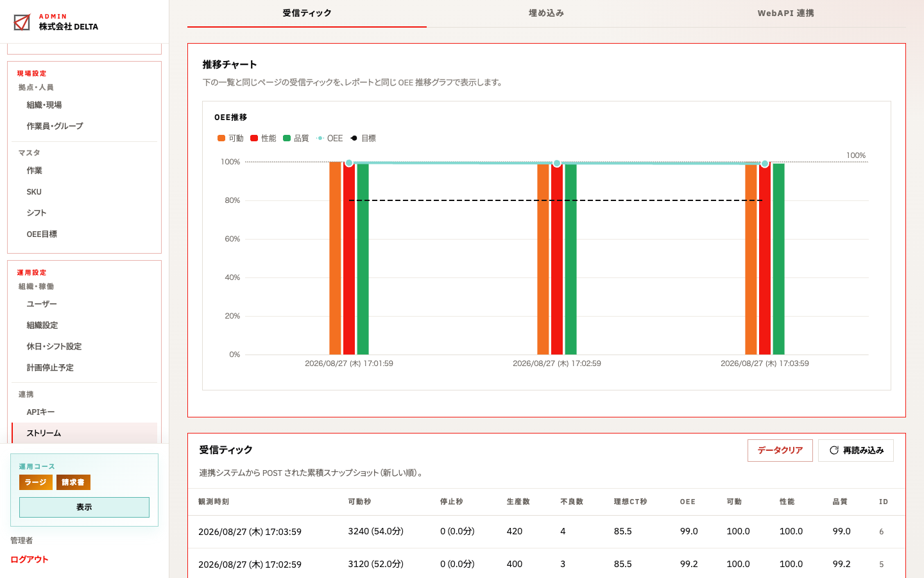This screenshot has height=578, width=924.
Task: Click the 株式会社 DELTA company name
Action: [x=69, y=26]
